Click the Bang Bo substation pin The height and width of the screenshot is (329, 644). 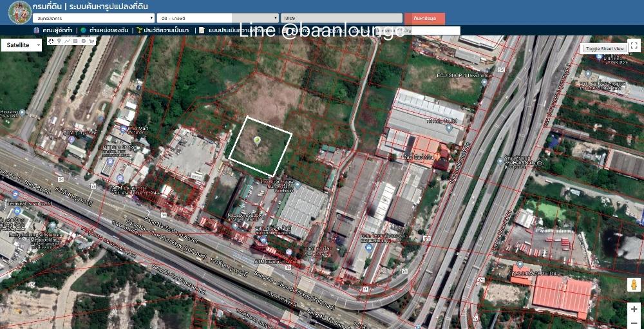[52, 225]
